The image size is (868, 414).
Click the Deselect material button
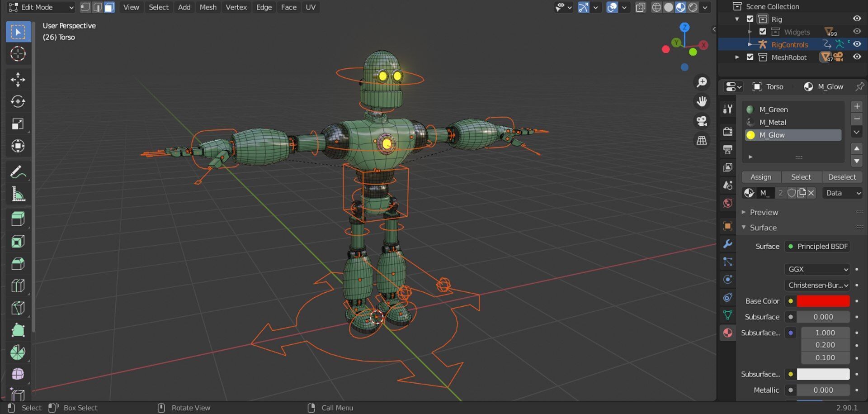click(842, 177)
